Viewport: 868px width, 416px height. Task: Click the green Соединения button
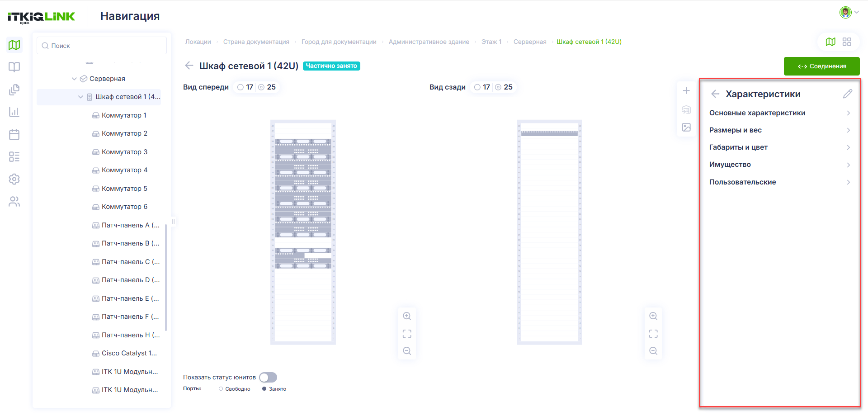pos(821,66)
